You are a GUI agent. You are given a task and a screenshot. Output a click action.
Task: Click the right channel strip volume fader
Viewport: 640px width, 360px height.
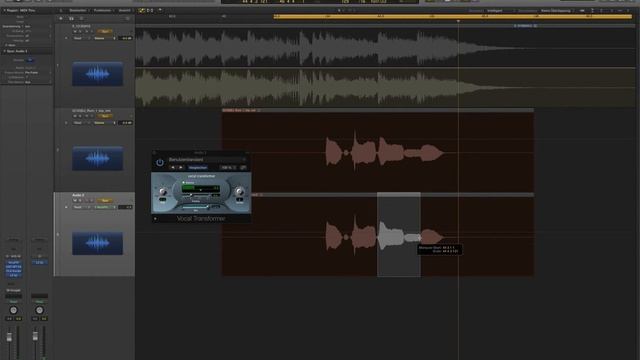[x=35, y=336]
